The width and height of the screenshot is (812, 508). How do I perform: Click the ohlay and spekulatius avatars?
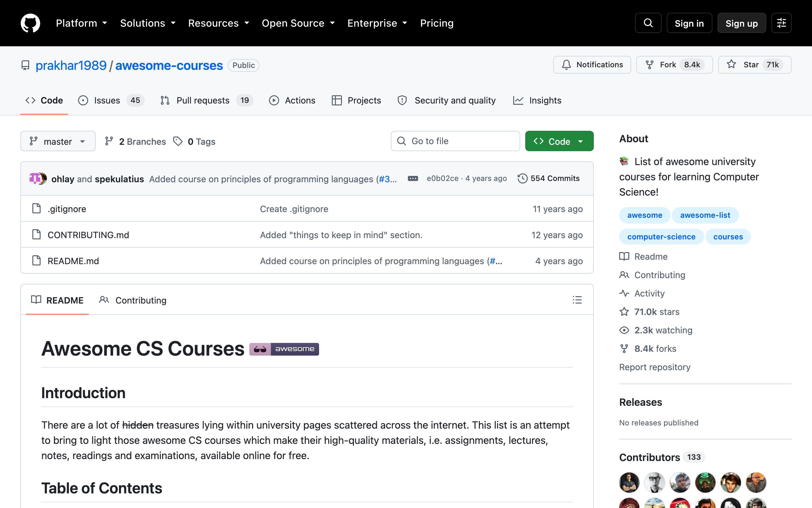[38, 178]
